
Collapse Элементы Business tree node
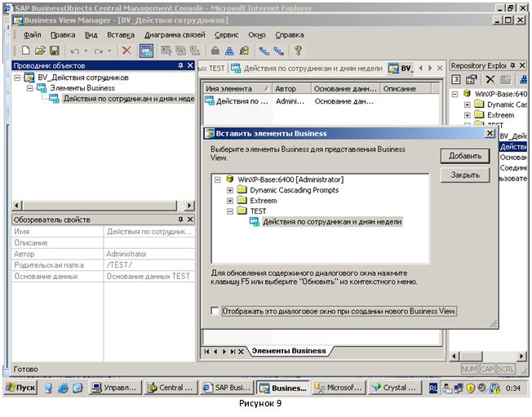coord(30,88)
